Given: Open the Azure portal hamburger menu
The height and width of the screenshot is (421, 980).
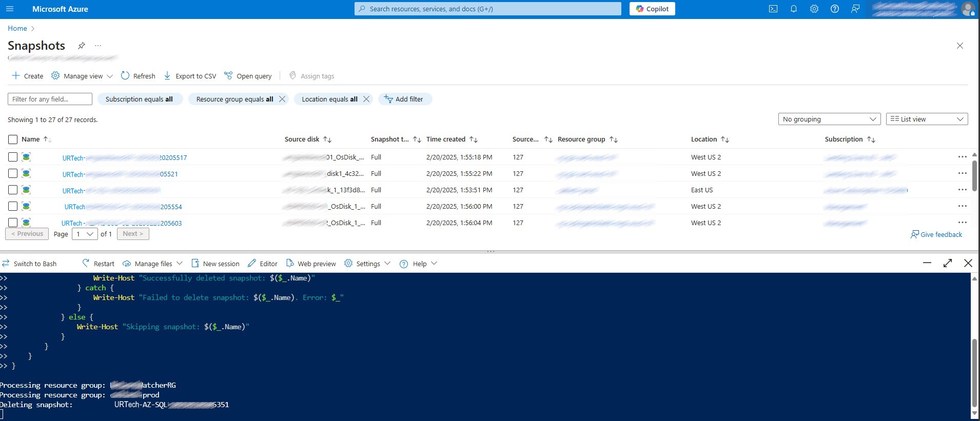Looking at the screenshot, I should point(10,9).
